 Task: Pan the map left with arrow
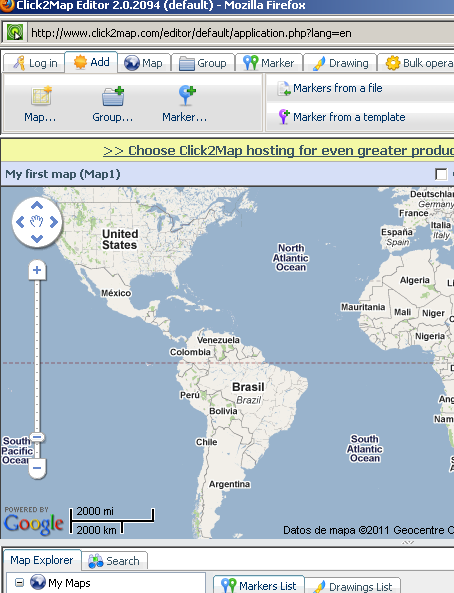point(20,222)
